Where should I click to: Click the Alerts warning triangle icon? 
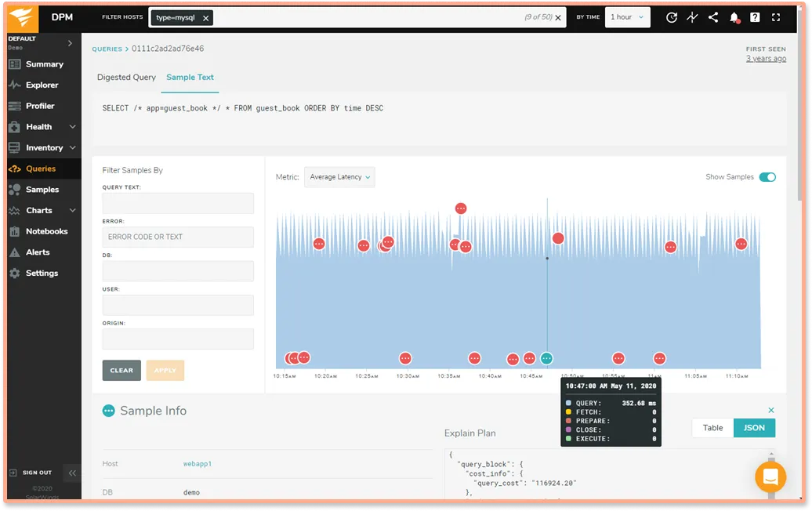(14, 252)
